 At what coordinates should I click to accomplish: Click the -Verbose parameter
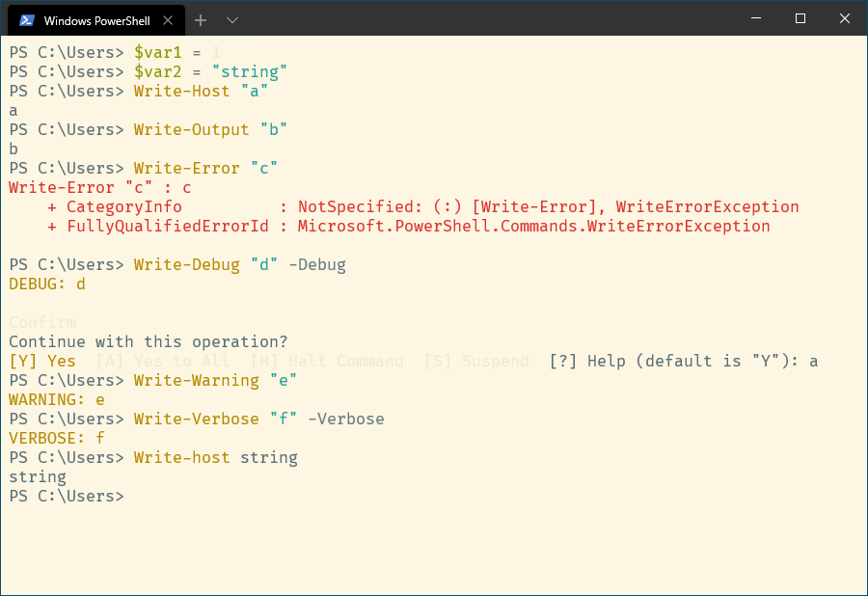[346, 419]
